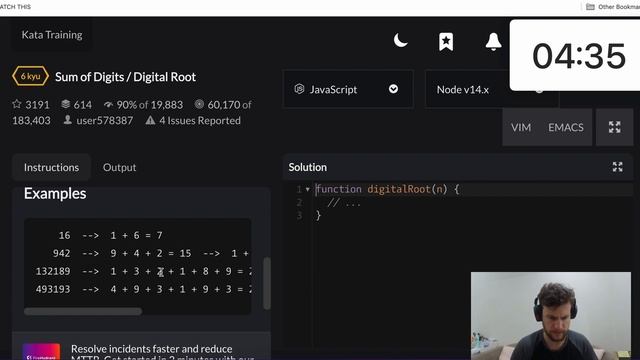Viewport: 640px width, 360px height.
Task: Click the '16 --> 1 + 6 = 7' example
Action: (111, 236)
